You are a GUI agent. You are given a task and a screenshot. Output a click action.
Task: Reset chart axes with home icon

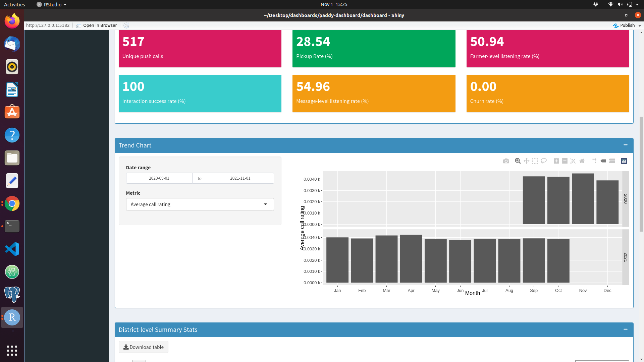(582, 161)
